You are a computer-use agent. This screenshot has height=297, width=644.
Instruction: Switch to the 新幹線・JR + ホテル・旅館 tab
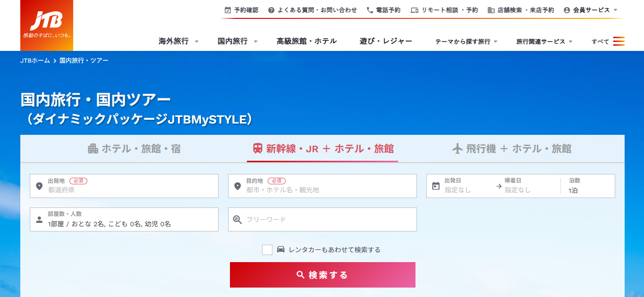click(x=323, y=149)
